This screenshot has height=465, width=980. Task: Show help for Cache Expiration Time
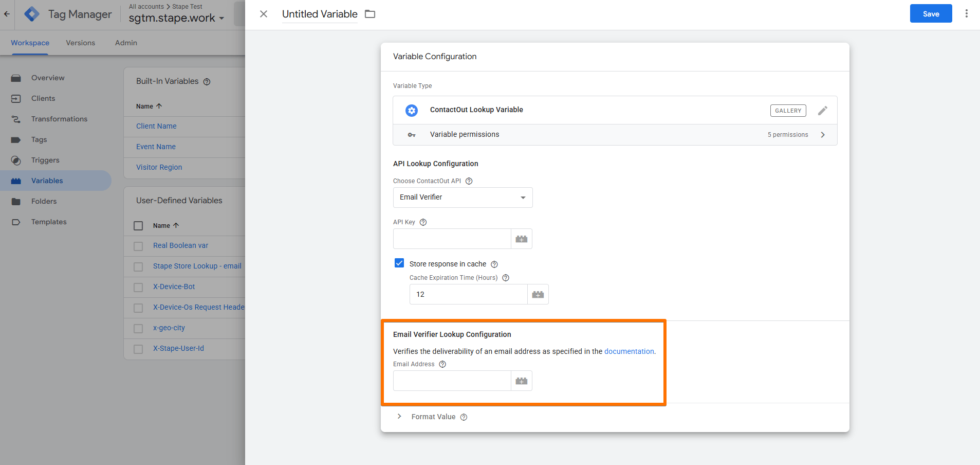(506, 278)
